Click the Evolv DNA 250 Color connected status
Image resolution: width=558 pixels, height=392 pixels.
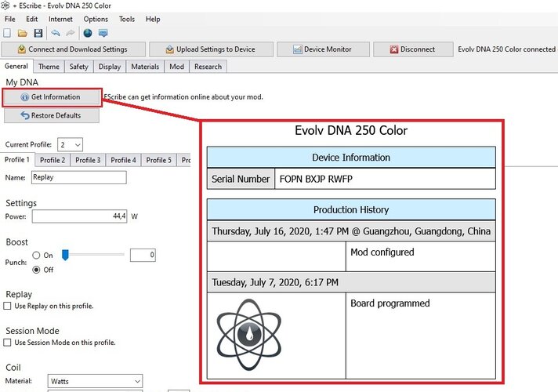(x=506, y=49)
